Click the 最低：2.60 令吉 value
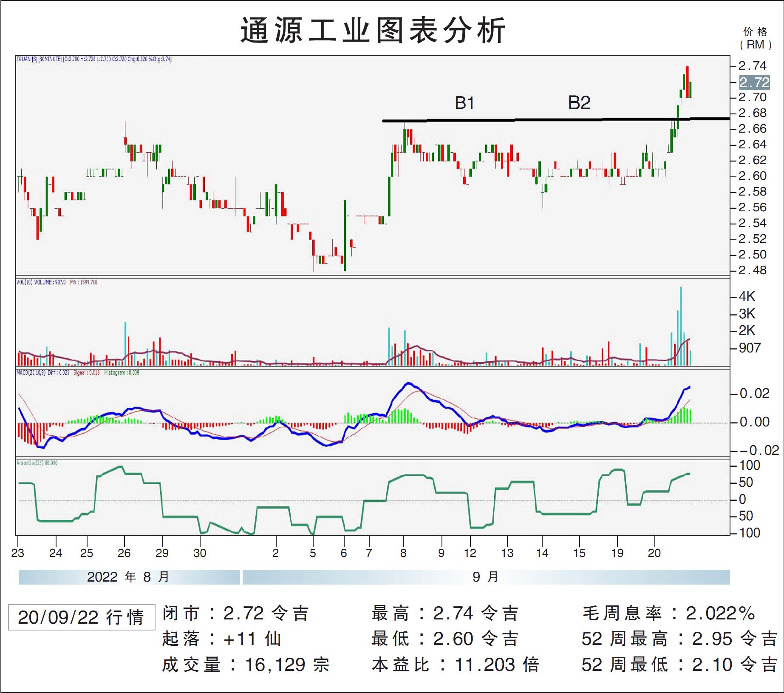 click(445, 639)
